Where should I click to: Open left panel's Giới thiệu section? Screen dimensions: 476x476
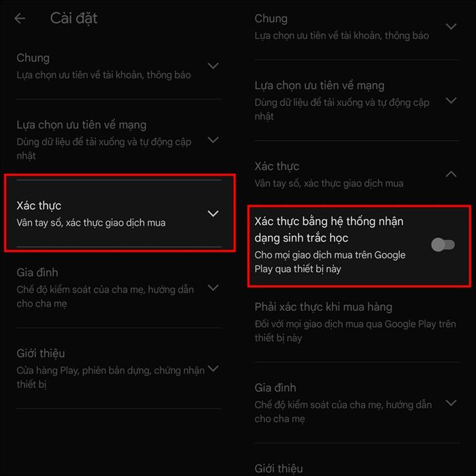119,369
